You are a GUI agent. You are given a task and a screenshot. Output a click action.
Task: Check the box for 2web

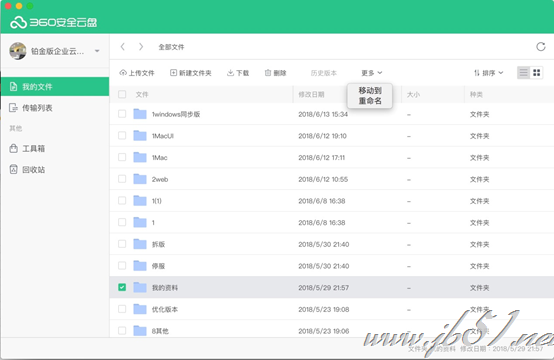(122, 179)
